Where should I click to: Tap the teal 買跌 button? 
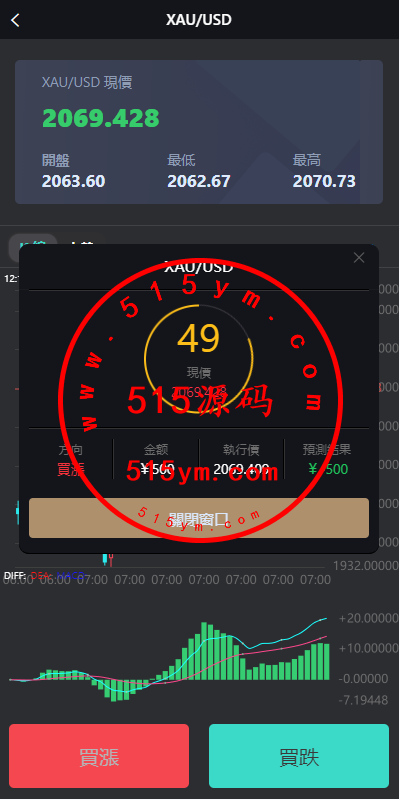299,756
